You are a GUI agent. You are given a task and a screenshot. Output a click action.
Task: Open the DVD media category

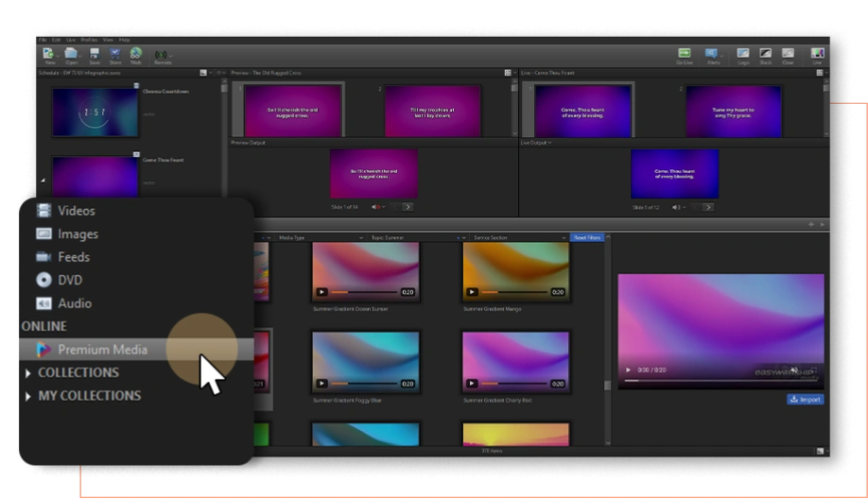(x=69, y=280)
